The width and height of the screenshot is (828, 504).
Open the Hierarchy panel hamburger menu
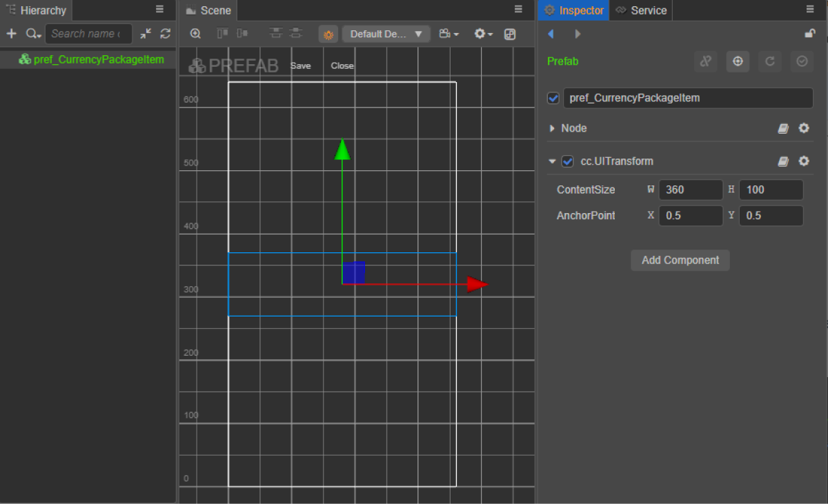tap(159, 10)
